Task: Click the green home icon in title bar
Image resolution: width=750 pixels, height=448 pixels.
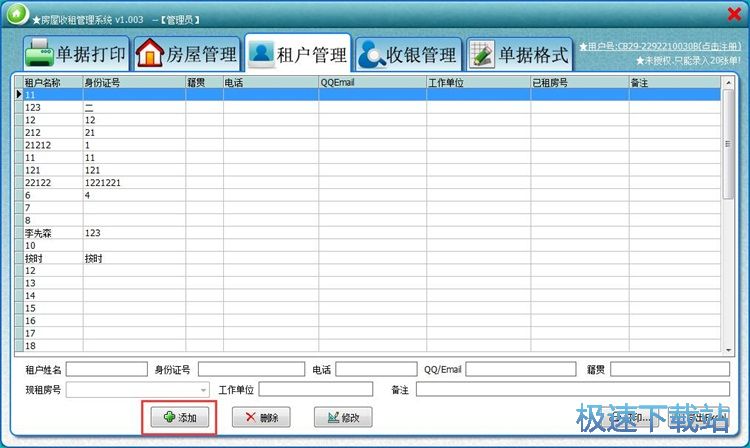Action: (18, 14)
